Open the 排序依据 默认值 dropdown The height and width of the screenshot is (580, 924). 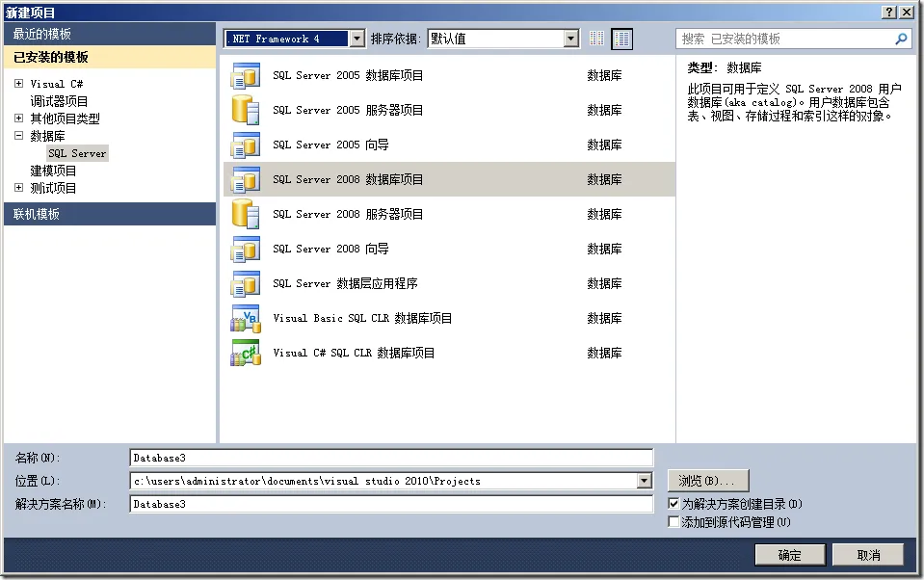pos(571,39)
